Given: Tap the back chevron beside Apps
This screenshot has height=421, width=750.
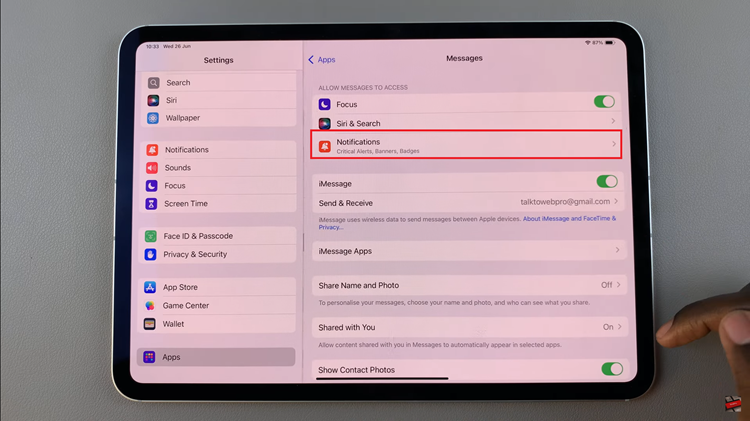Looking at the screenshot, I should point(311,59).
